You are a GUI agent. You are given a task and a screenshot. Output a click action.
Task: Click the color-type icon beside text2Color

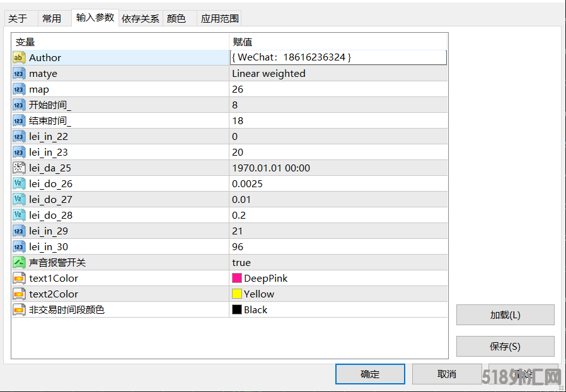click(19, 294)
